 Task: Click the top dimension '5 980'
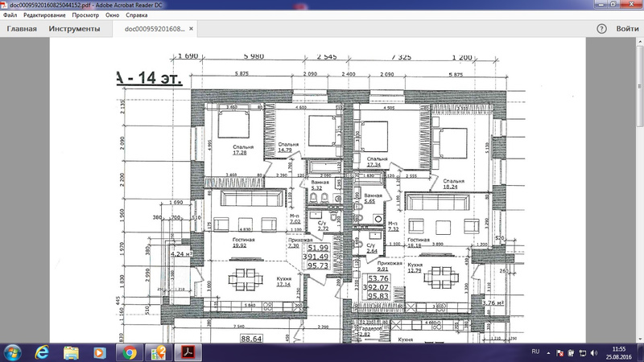click(254, 56)
